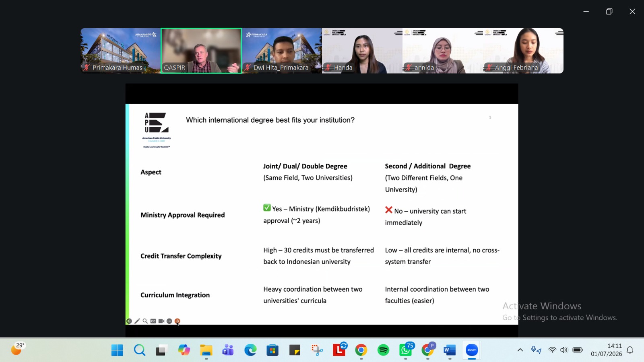This screenshot has height=362, width=644.
Task: Open notification center bell icon
Action: coord(630,350)
